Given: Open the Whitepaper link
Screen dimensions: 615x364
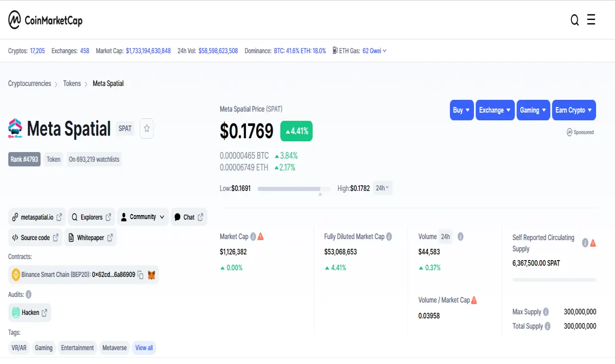Looking at the screenshot, I should pyautogui.click(x=91, y=238).
